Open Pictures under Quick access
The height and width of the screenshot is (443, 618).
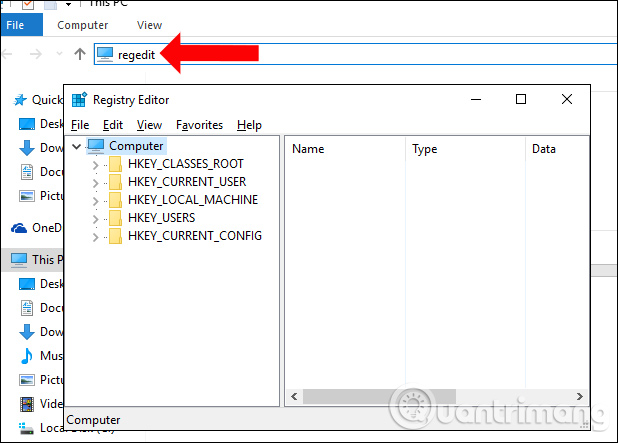pyautogui.click(x=41, y=196)
